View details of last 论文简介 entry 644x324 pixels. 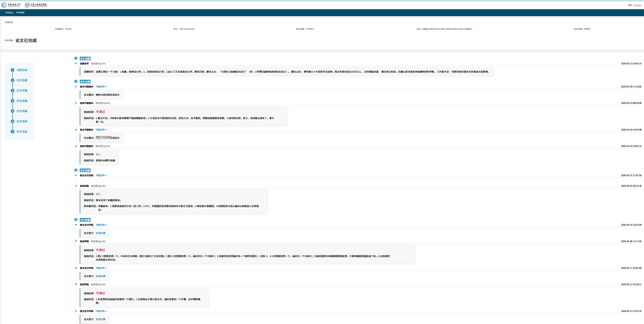point(101,319)
